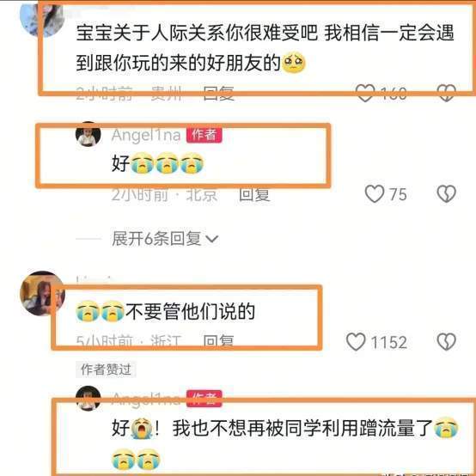
Task: Like the top comment from 贵州
Action: [x=365, y=93]
